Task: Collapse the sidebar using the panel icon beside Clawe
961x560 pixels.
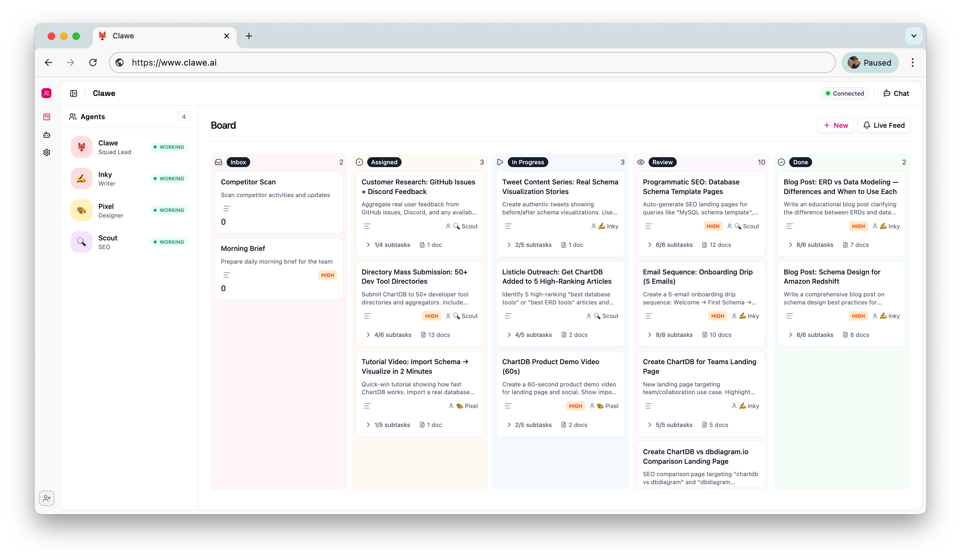Action: pyautogui.click(x=73, y=93)
